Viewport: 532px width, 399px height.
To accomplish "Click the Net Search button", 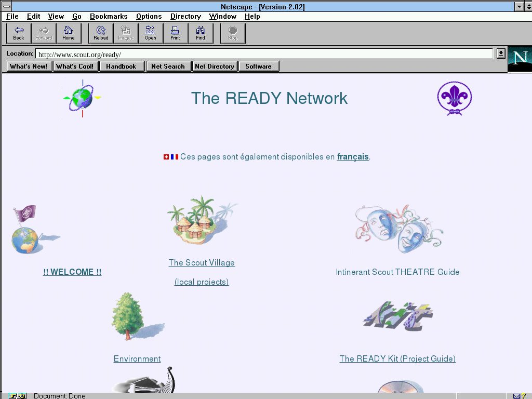I will 168,66.
